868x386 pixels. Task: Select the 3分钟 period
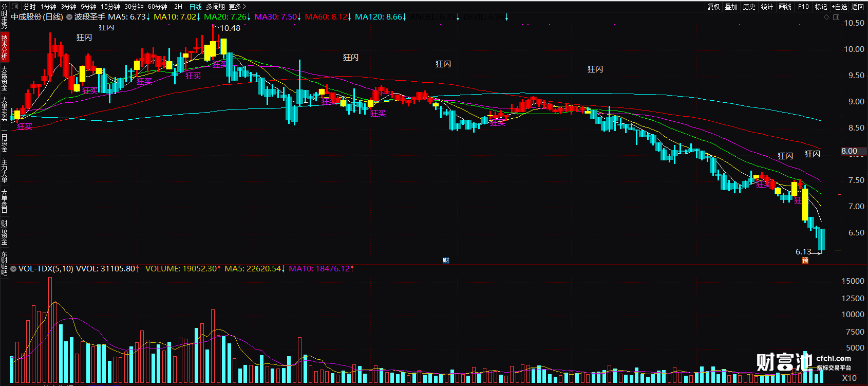(68, 7)
